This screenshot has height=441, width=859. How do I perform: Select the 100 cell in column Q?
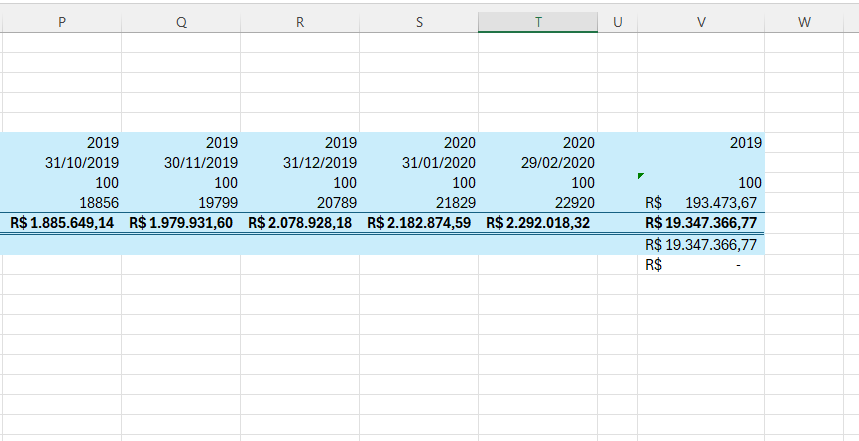(181, 183)
